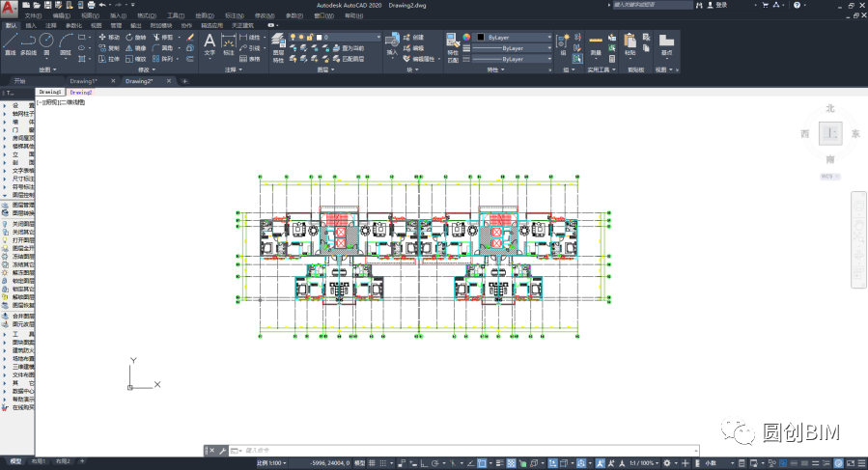Screen dimensions: 868x470
Task: Expand the Layers (图层) panel
Action: tap(326, 69)
